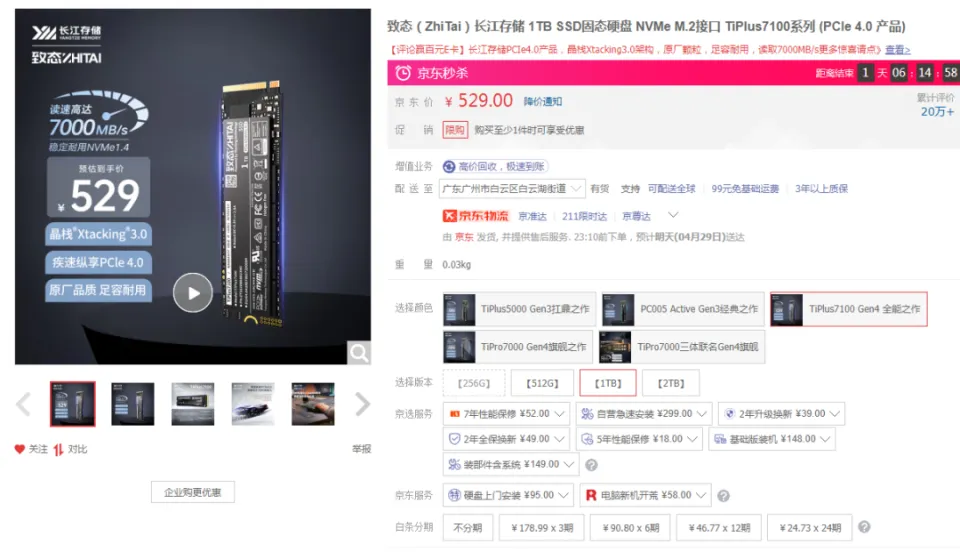This screenshot has height=552, width=960.
Task: Click the 企业购更优惠 button
Action: point(193,492)
